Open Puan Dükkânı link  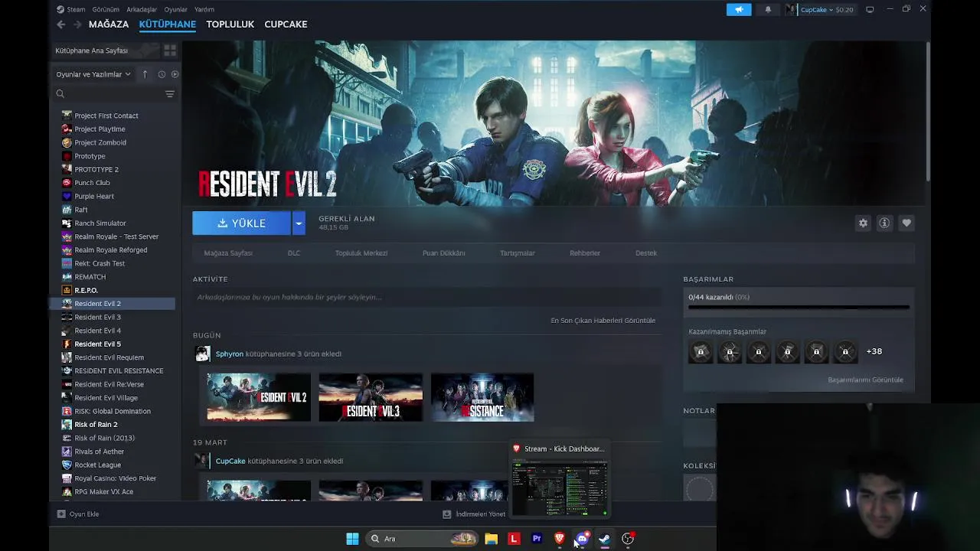click(x=444, y=253)
